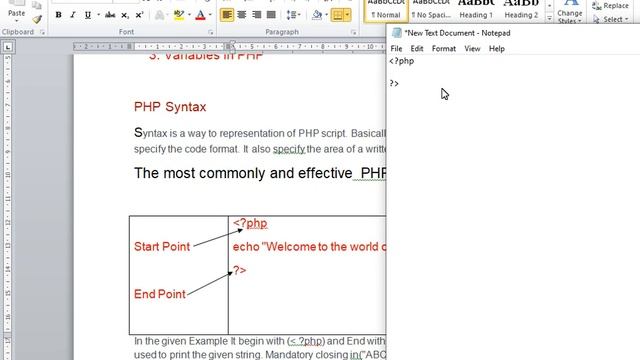Open Change Styles menu
The width and height of the screenshot is (640, 360).
570,11
